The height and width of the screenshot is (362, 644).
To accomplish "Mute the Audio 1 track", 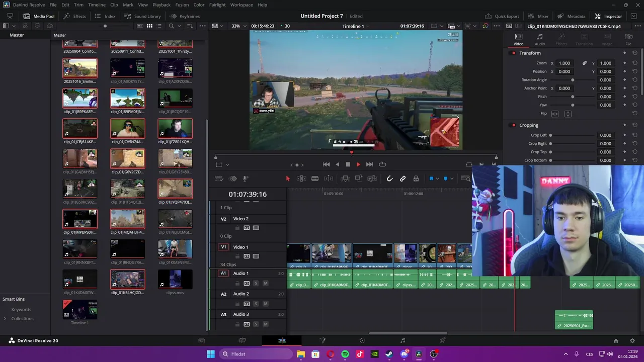I will coord(266,283).
